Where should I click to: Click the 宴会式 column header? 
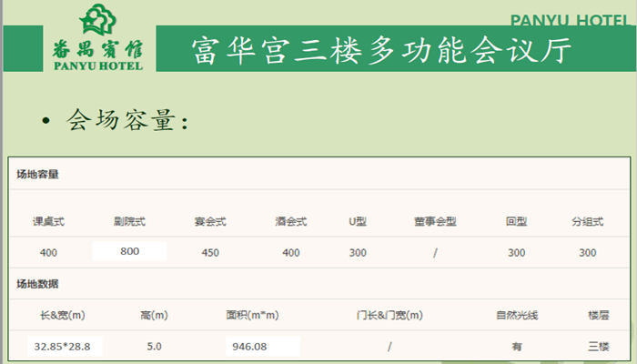coord(210,221)
